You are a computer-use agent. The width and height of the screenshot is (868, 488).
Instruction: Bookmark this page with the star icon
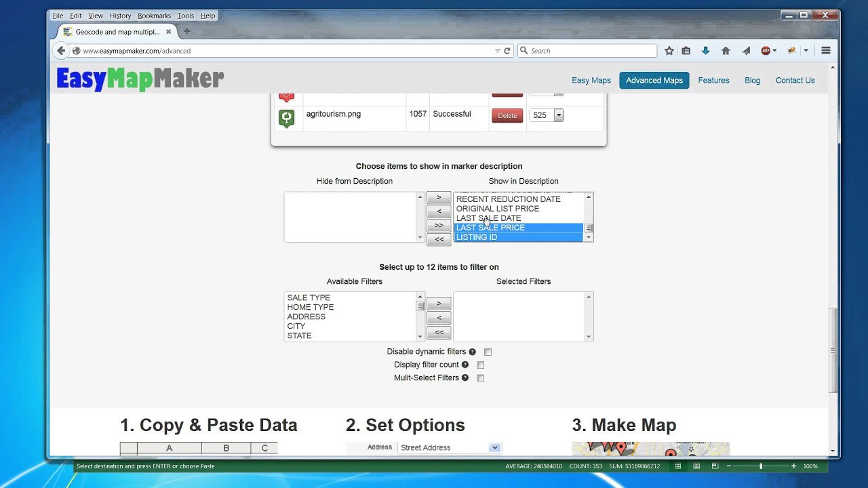pyautogui.click(x=669, y=51)
